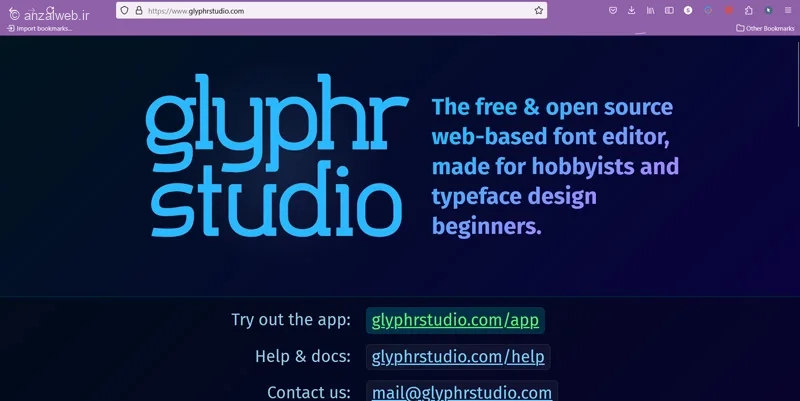Image resolution: width=800 pixels, height=401 pixels.
Task: Click the red round extension icon
Action: coord(729,10)
